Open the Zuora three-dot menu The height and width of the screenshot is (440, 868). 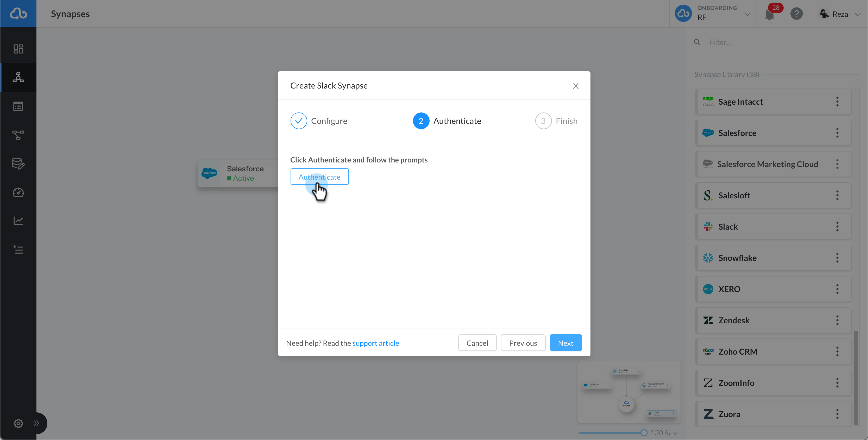point(837,414)
